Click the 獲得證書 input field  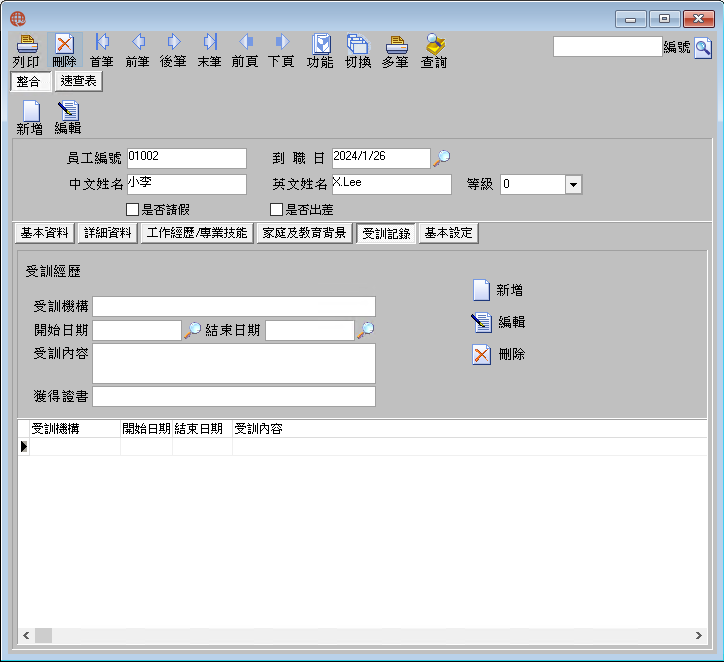pyautogui.click(x=234, y=397)
